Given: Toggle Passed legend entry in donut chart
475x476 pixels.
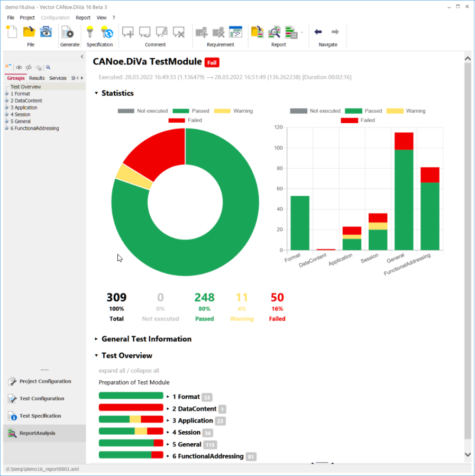Looking at the screenshot, I should (191, 111).
